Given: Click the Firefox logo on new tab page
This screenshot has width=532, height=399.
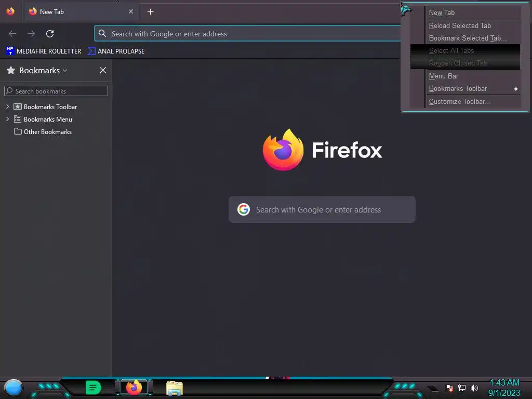Looking at the screenshot, I should [283, 150].
